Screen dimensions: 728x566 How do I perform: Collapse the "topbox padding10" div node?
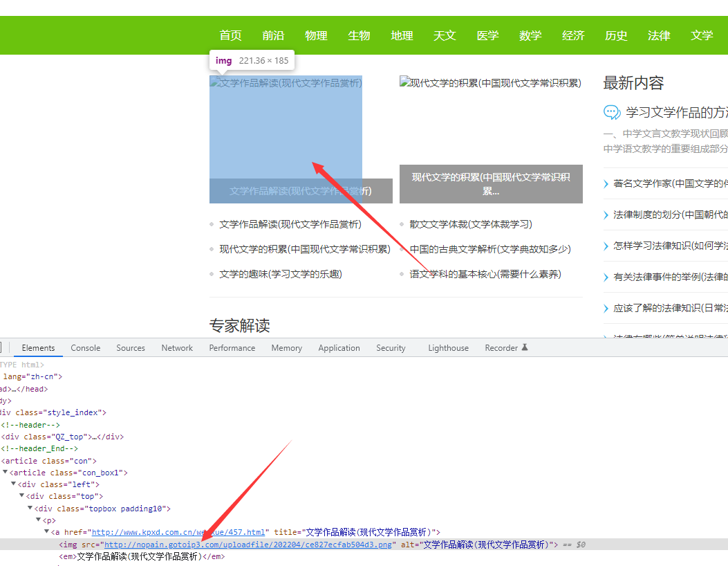(x=30, y=509)
